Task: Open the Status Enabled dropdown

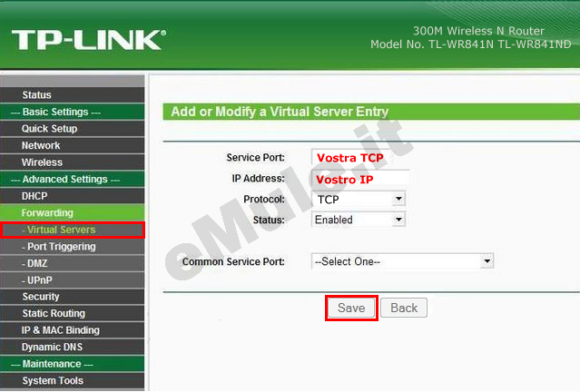Action: click(x=359, y=220)
